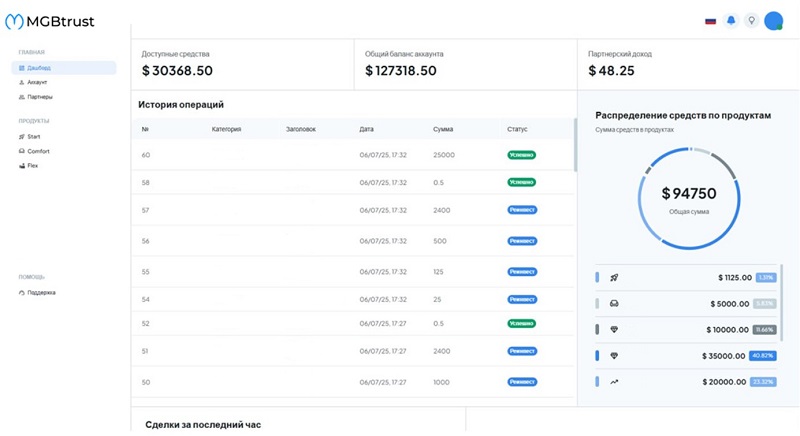Click the operations history table scrollbar

click(574, 145)
